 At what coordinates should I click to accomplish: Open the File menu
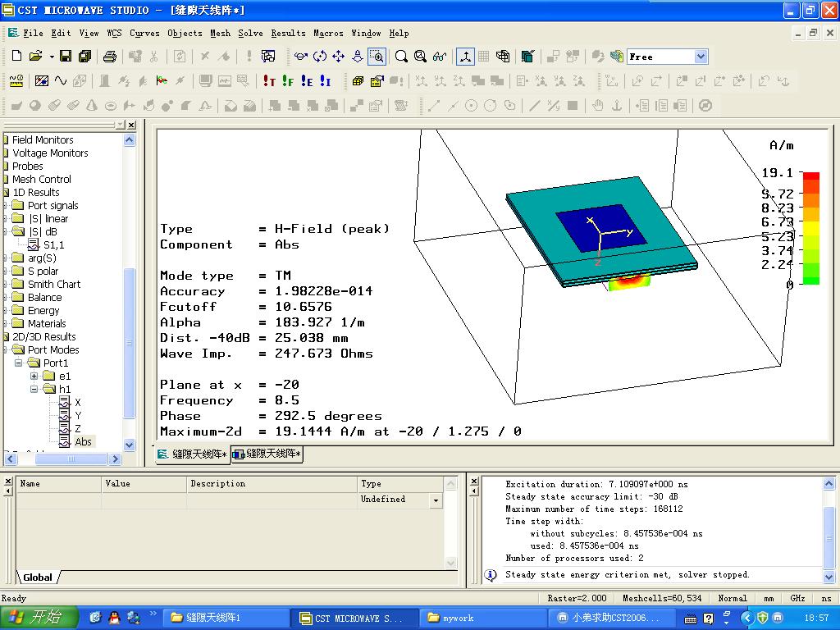tap(33, 33)
